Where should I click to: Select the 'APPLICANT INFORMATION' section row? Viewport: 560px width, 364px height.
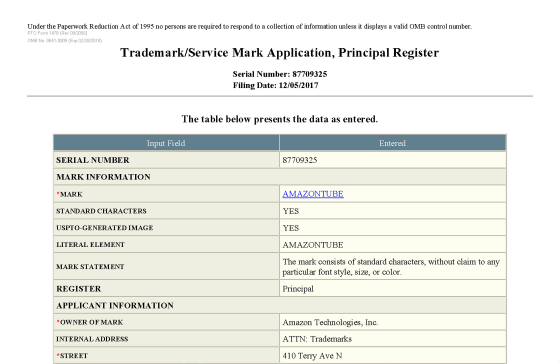pyautogui.click(x=280, y=305)
